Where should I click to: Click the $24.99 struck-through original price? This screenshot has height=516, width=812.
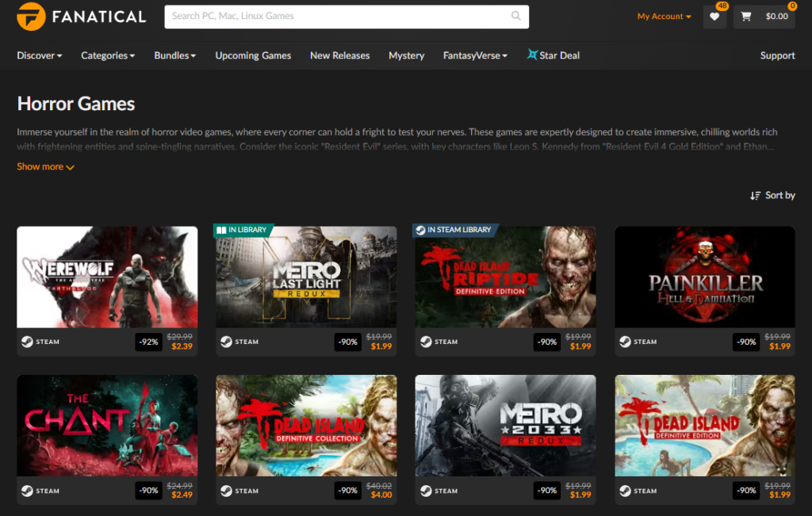coord(180,486)
